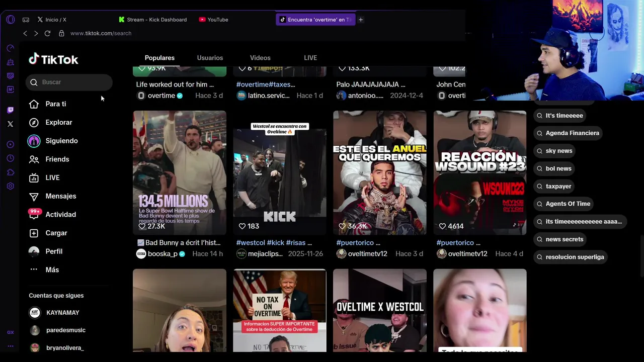This screenshot has width=644, height=362.
Task: Open the Bad Bunny 134.5 Millions video
Action: click(180, 172)
